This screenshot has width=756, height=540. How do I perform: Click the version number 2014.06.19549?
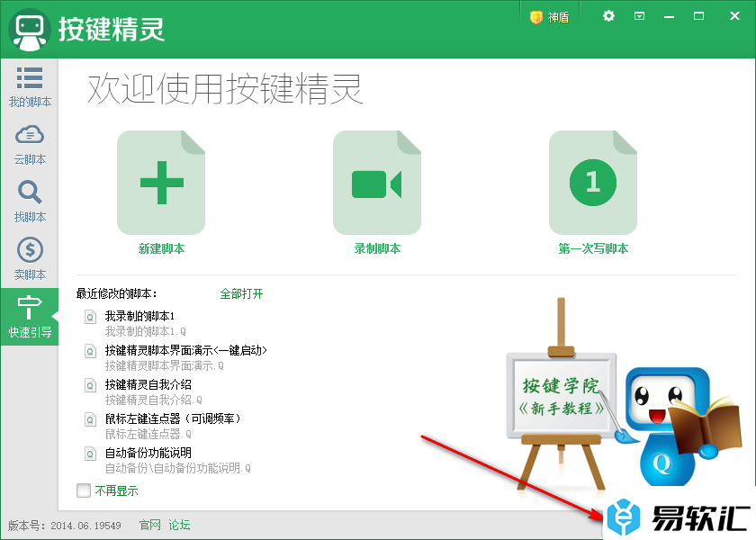[85, 526]
